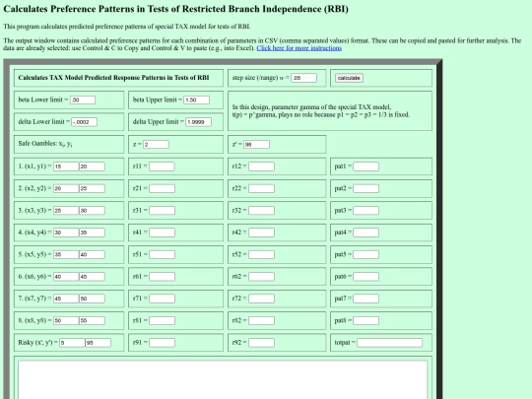Select the pat2 output field

pyautogui.click(x=366, y=188)
